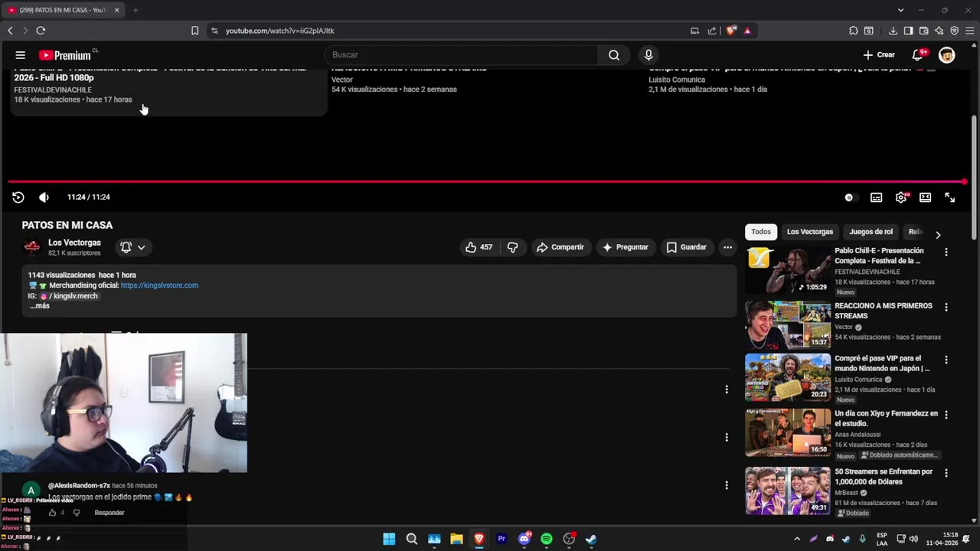
Task: Open the Los Vectorgas channel avatar
Action: click(x=32, y=246)
